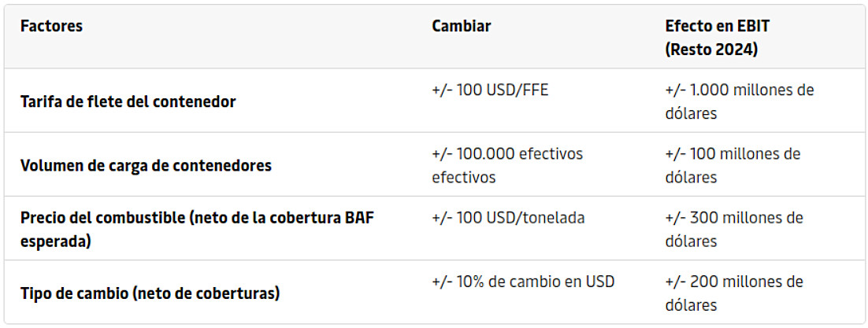The image size is (868, 328).
Task: Click 'dólares' in the freight rate row
Action: 691,114
